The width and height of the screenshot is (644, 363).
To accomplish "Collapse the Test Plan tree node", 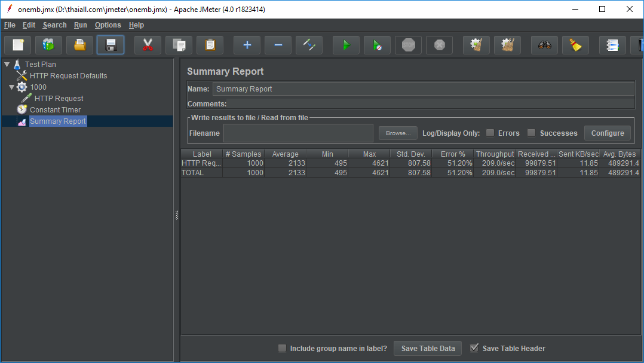I will (x=7, y=64).
